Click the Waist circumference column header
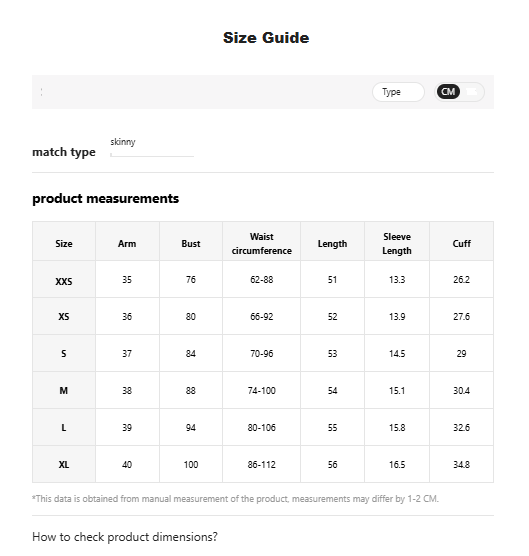Image resolution: width=529 pixels, height=556 pixels. click(x=262, y=243)
